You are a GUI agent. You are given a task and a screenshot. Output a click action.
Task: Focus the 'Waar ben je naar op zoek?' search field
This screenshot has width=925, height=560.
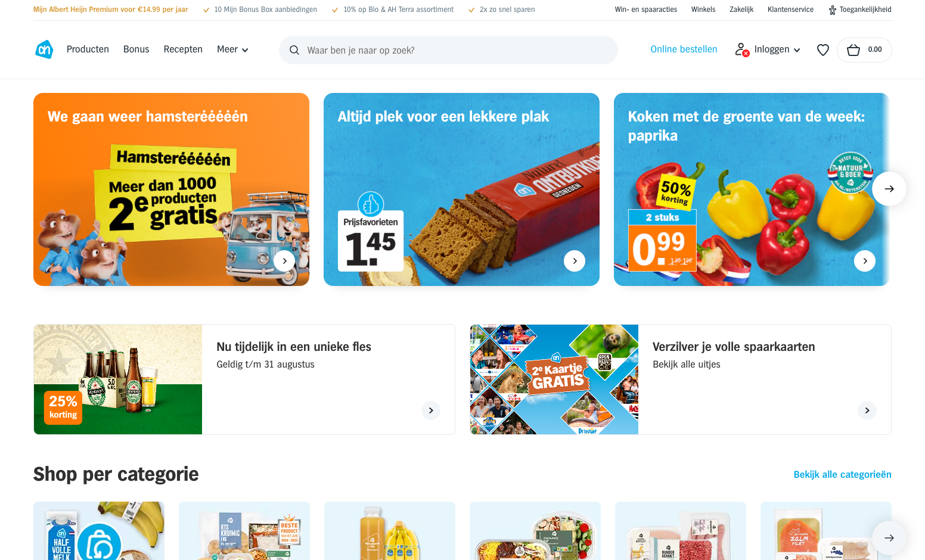click(x=448, y=50)
